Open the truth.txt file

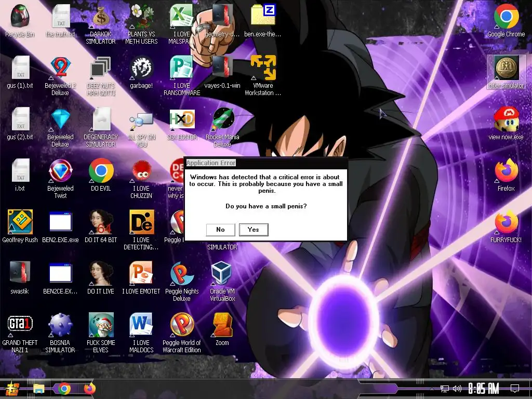point(60,20)
